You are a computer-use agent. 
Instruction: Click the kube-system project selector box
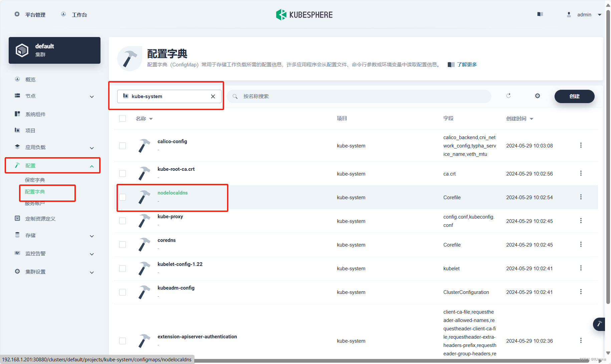click(x=169, y=96)
